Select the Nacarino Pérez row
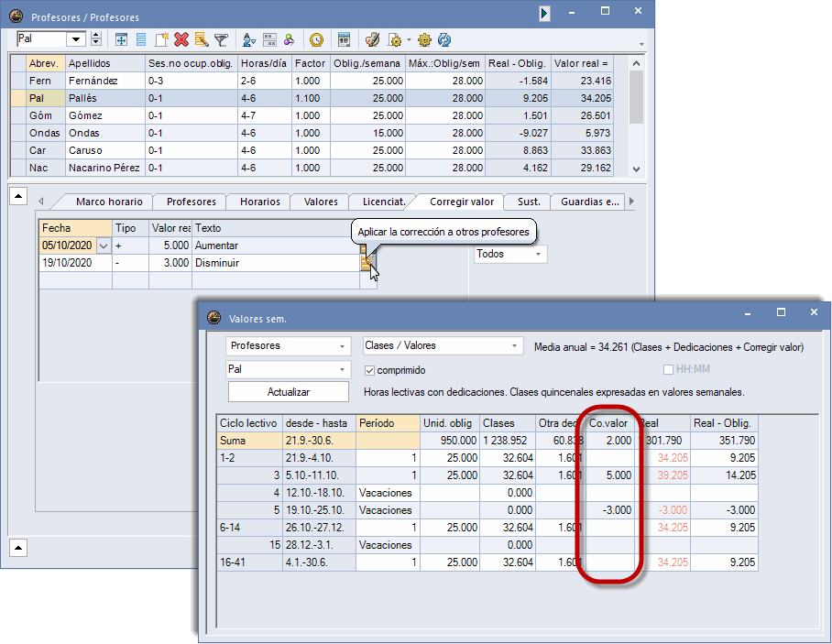This screenshot has width=832, height=644. (x=312, y=169)
